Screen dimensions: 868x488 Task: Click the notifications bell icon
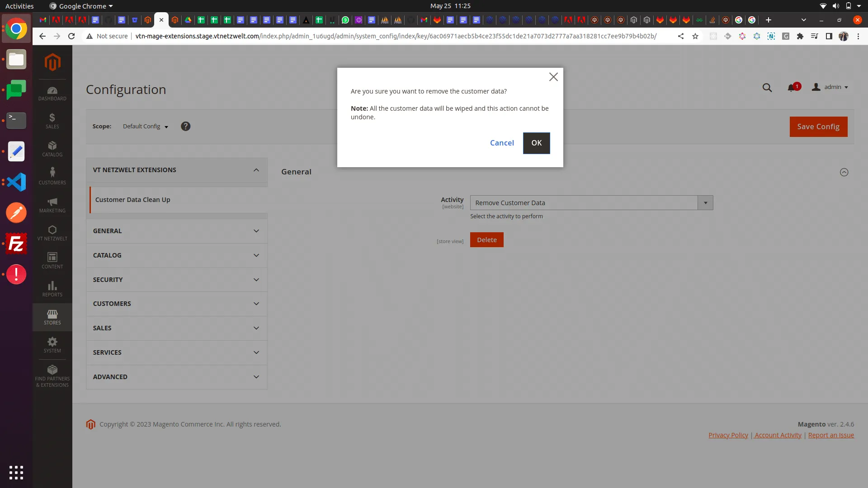click(791, 88)
